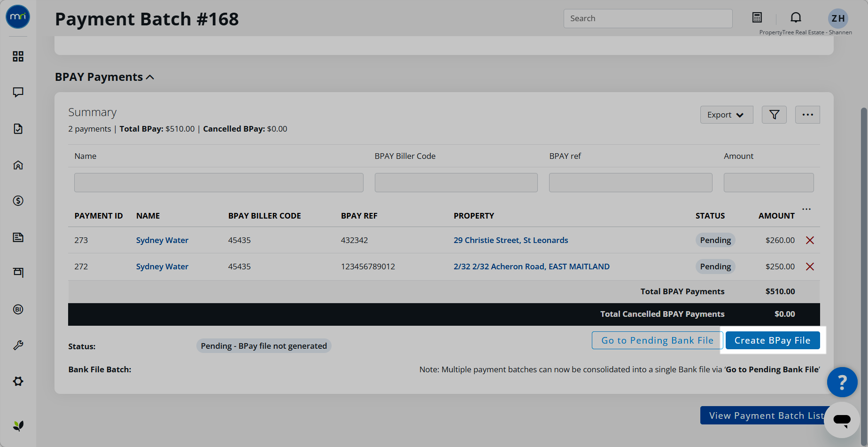Open Sydney Water link for payment 272
Screen dimensions: 868x447
(x=162, y=267)
